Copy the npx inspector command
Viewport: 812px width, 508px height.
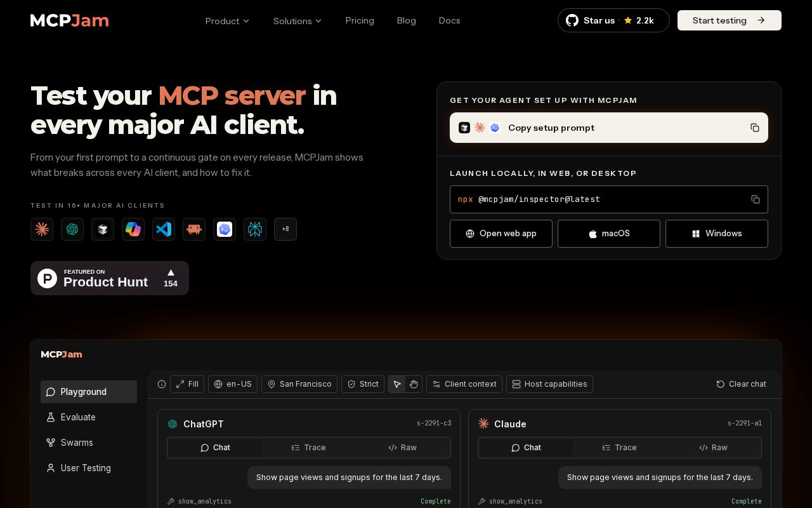click(755, 199)
